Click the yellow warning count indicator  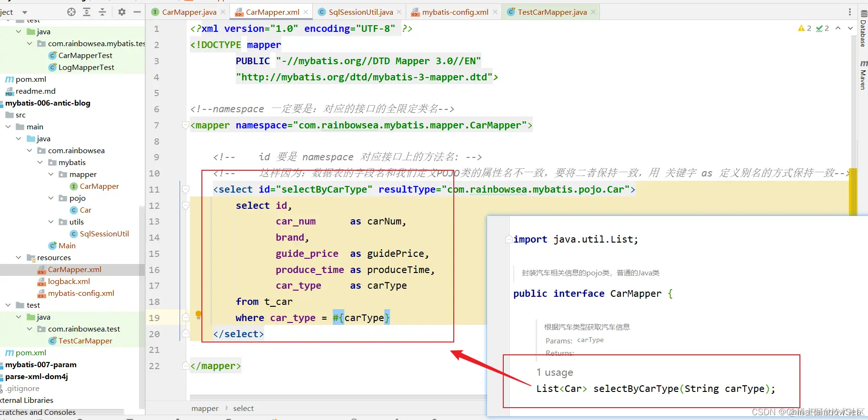[x=805, y=29]
